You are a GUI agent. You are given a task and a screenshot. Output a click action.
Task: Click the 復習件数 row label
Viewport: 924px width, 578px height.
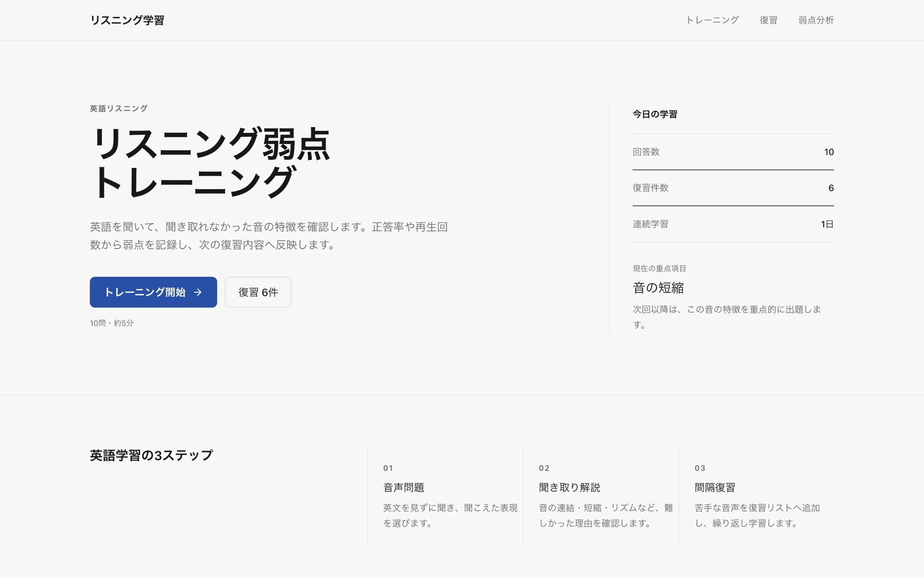(651, 188)
